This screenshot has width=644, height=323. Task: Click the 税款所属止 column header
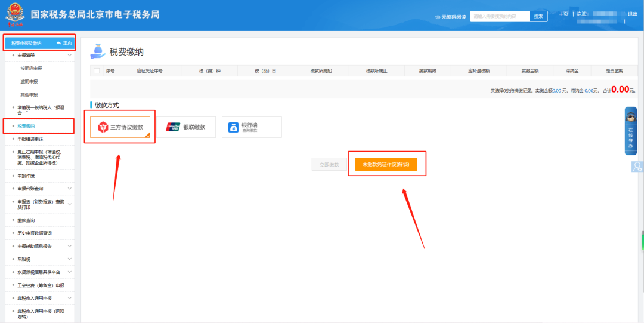377,71
